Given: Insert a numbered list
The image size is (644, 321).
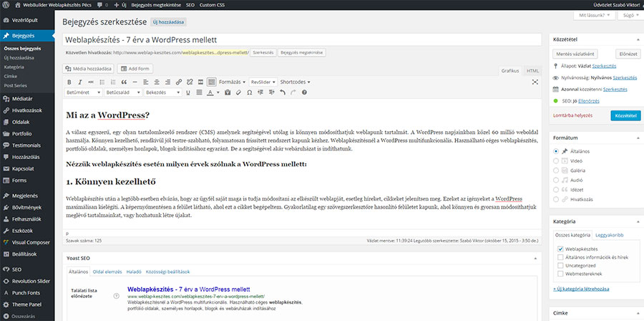Looking at the screenshot, I should click(113, 82).
